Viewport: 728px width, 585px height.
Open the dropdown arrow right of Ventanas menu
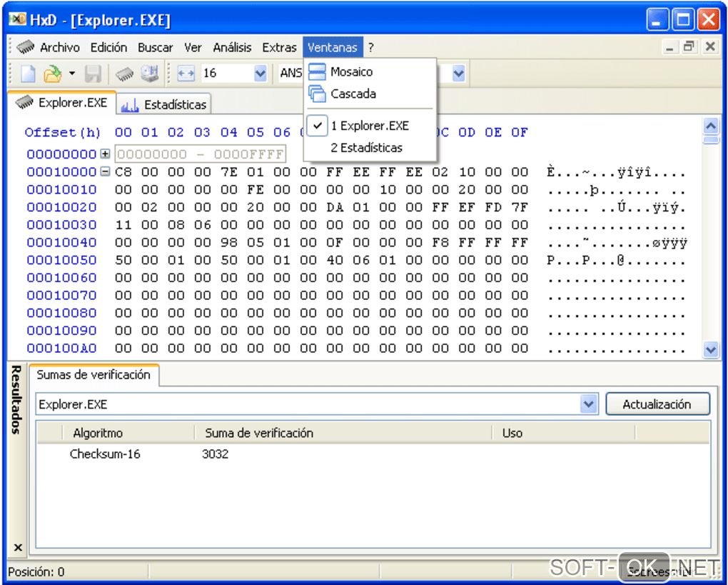(458, 74)
